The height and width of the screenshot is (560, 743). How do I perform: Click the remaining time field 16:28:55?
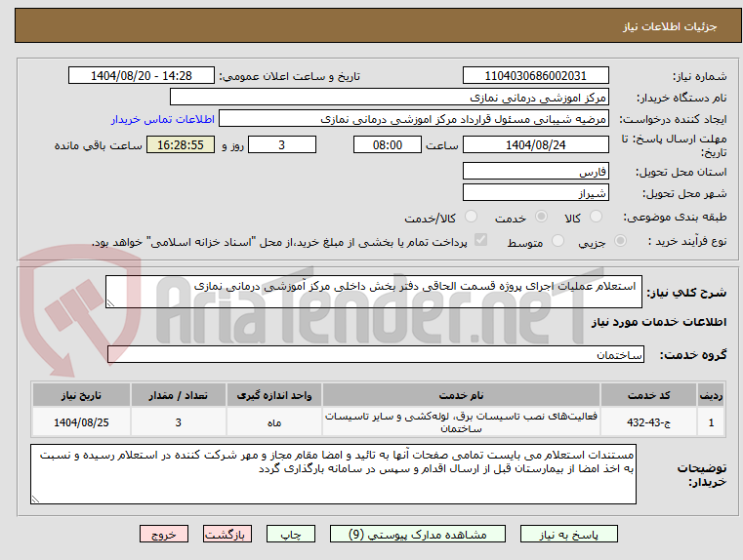(x=180, y=144)
